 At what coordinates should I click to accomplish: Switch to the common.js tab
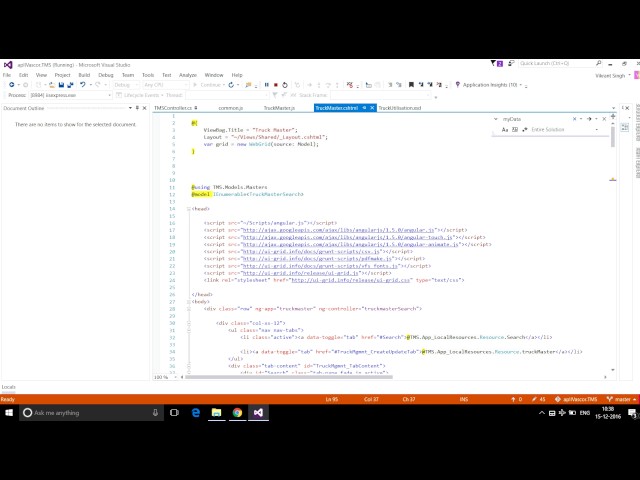231,108
